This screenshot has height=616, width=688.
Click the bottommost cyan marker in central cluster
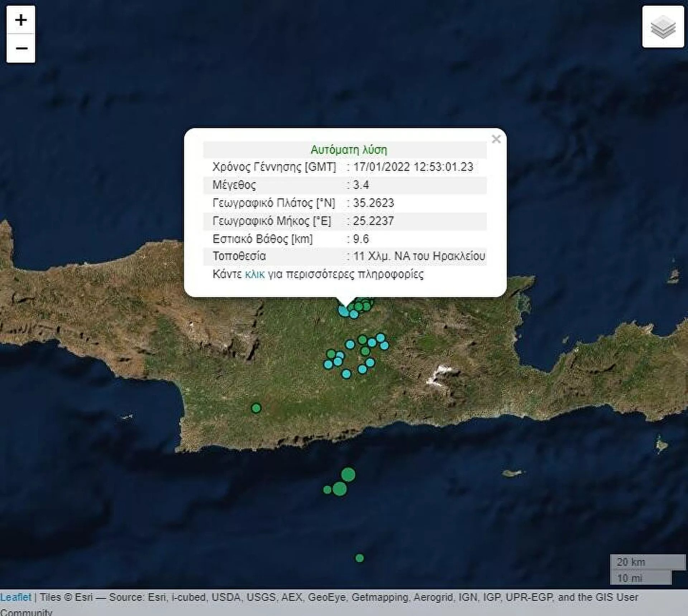point(346,374)
